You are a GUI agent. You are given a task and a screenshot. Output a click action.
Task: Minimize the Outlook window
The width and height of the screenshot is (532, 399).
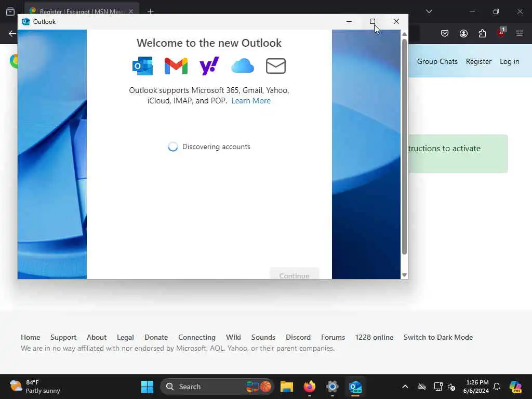click(349, 21)
